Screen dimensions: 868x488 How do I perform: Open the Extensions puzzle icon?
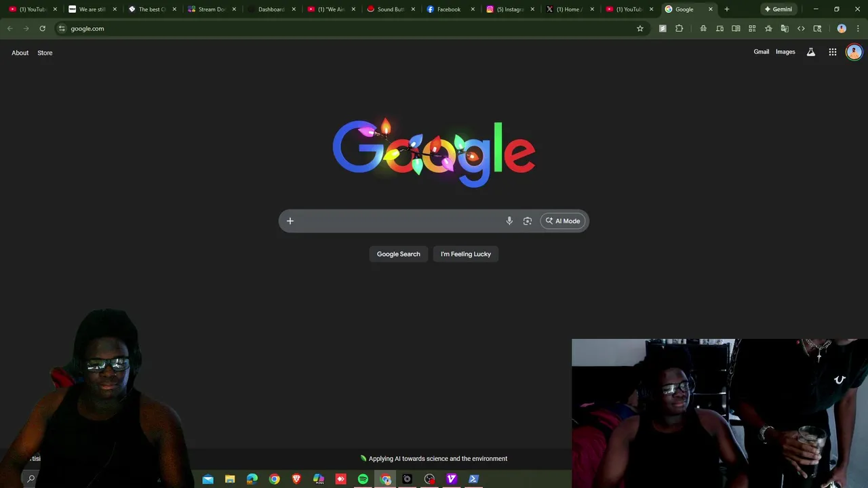click(679, 28)
